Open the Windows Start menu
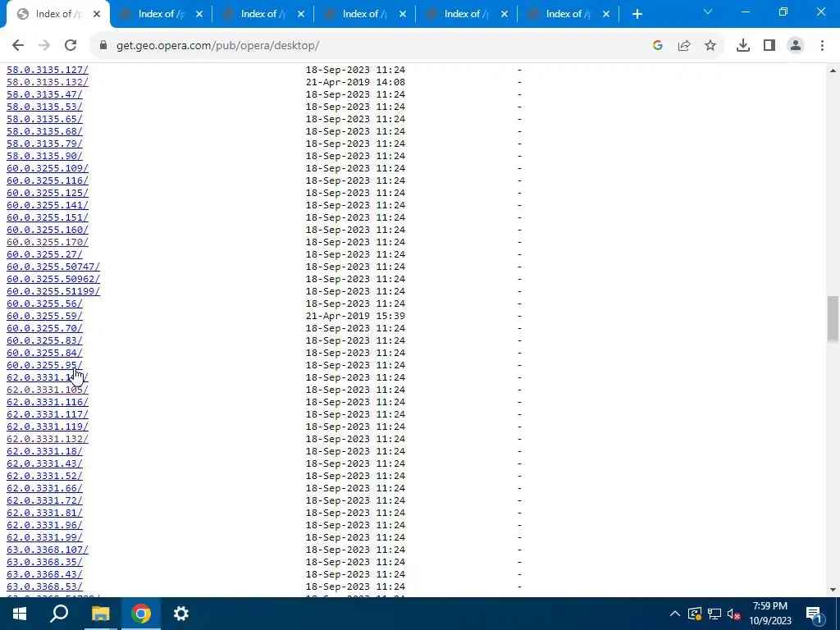 tap(20, 614)
